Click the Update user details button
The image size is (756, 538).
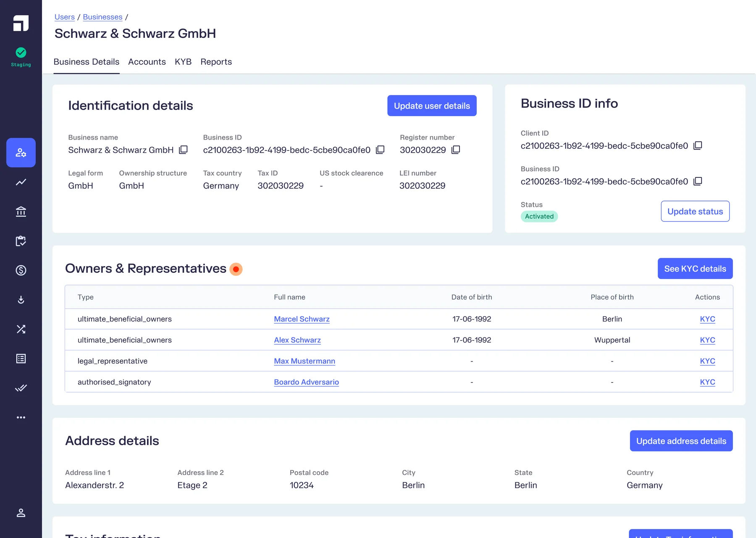point(432,106)
